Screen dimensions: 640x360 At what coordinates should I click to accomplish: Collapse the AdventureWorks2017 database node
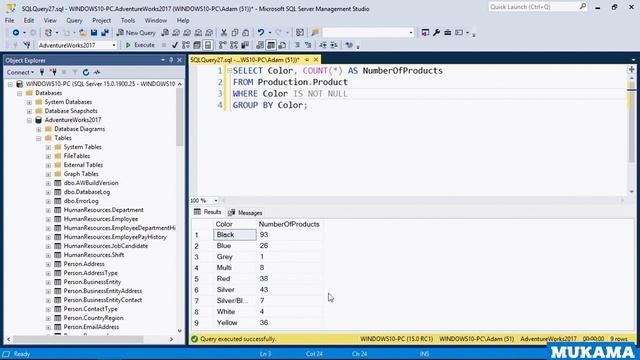29,120
